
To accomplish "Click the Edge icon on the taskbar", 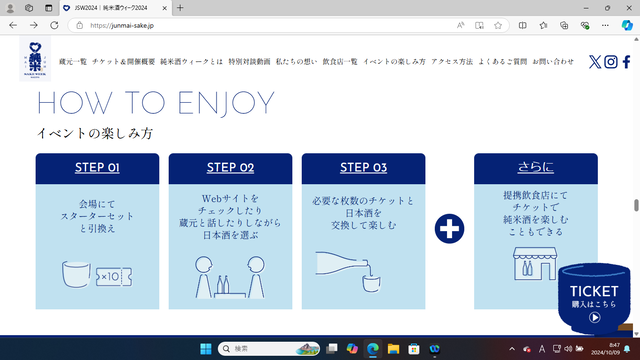I will (x=373, y=349).
